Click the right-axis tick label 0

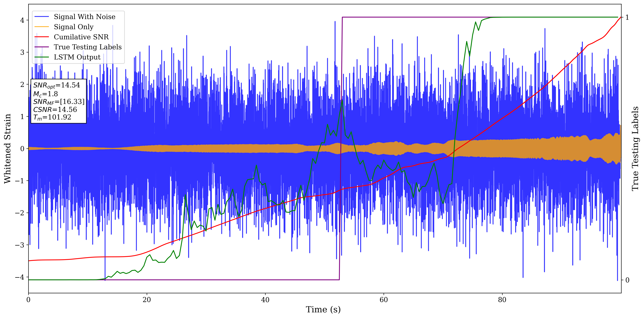point(627,280)
